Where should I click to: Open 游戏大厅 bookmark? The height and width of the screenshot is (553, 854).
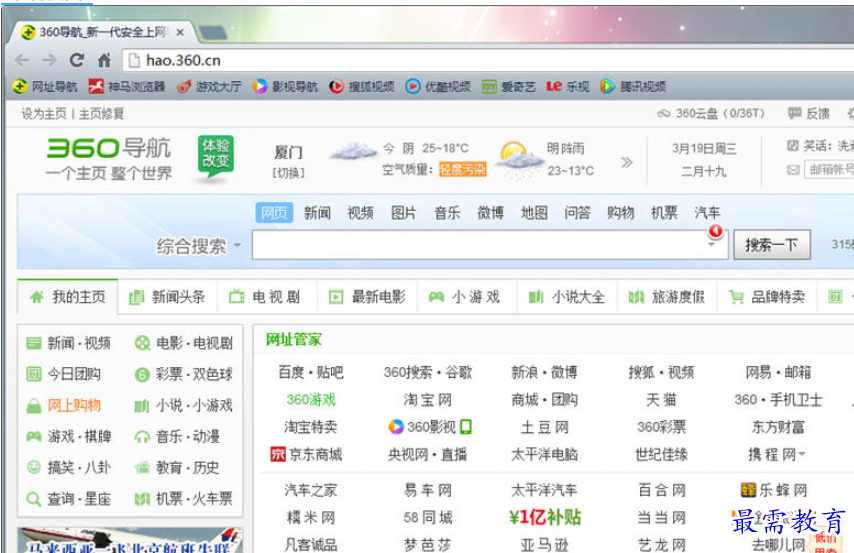click(x=210, y=86)
